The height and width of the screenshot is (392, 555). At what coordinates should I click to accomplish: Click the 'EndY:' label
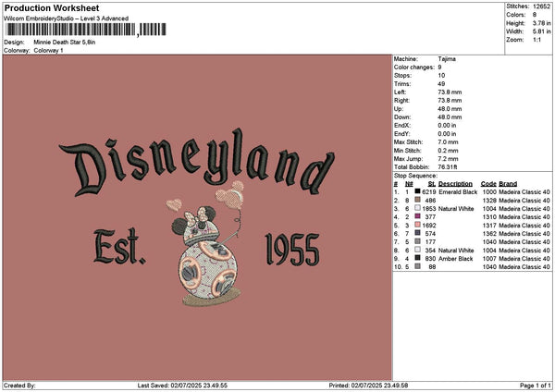401,134
